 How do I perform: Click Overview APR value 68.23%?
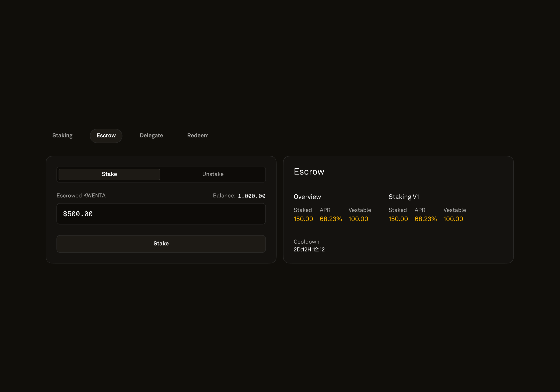[x=331, y=219]
